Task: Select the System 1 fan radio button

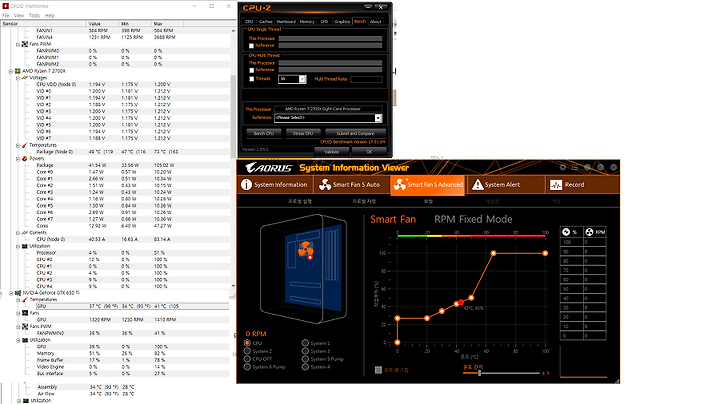Action: 305,343
